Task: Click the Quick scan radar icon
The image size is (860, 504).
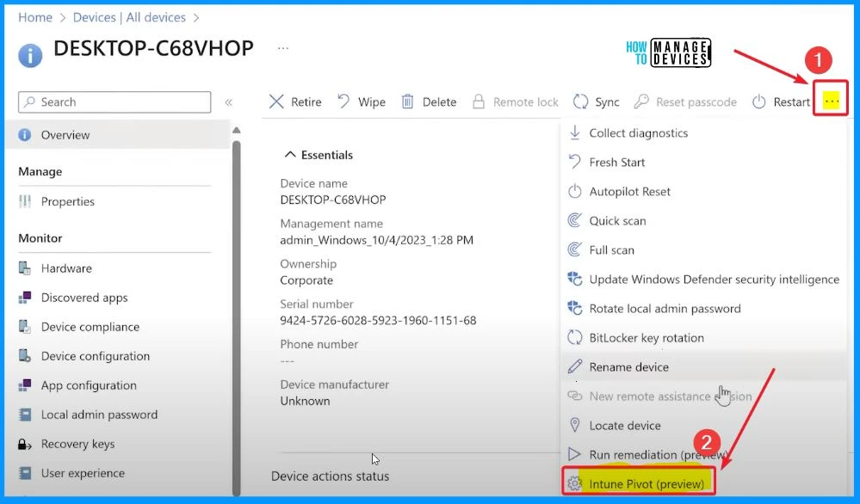Action: click(574, 221)
